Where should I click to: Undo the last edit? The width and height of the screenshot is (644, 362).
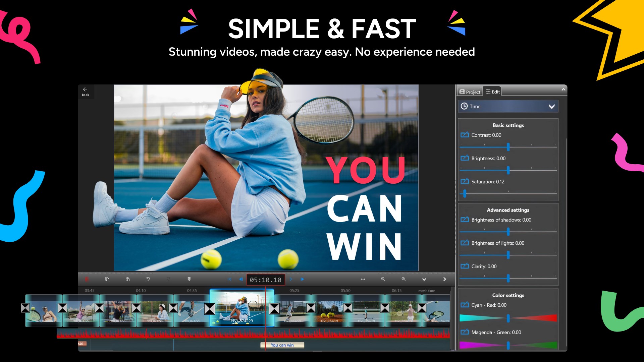[148, 279]
